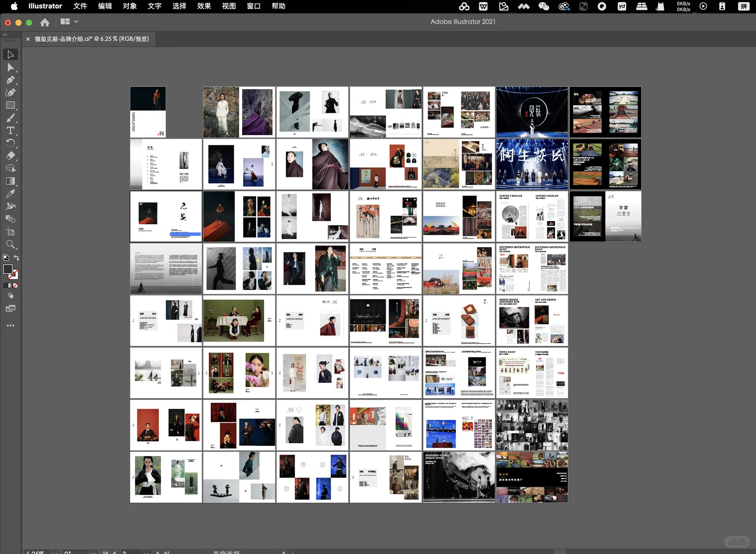Viewport: 756px width, 554px height.
Task: Select the Eyedropper tool
Action: [x=10, y=194]
